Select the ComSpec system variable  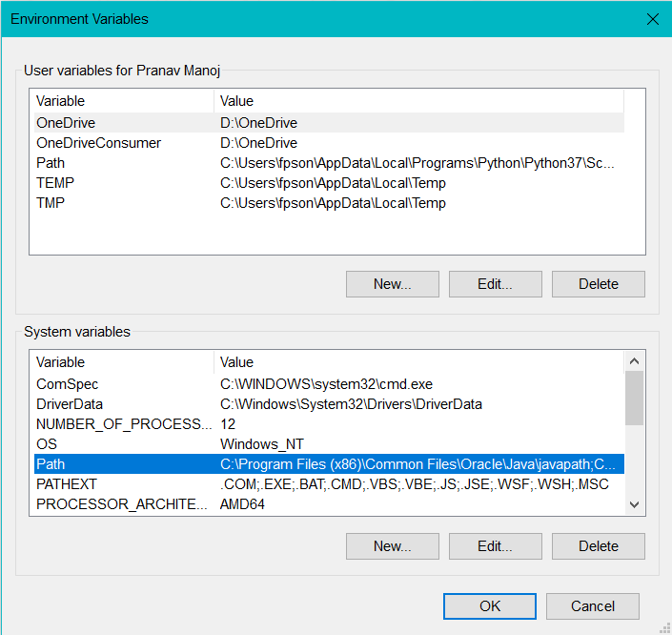coord(329,384)
